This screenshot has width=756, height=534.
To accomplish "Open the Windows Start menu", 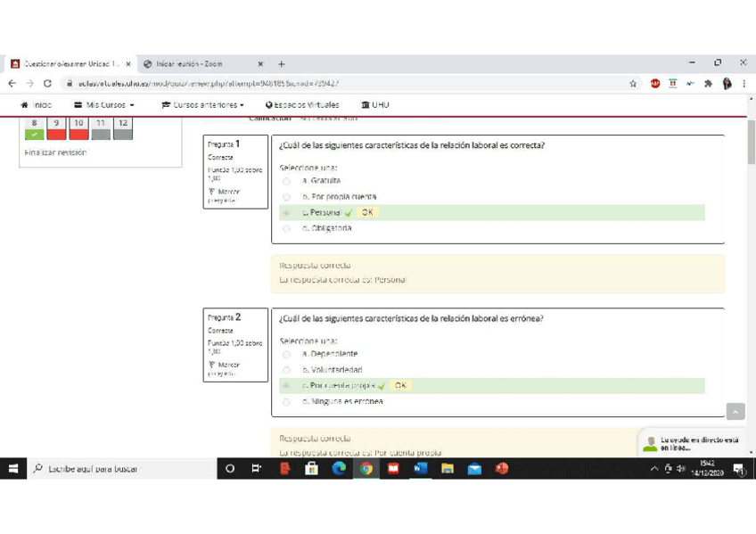I will click(x=13, y=469).
